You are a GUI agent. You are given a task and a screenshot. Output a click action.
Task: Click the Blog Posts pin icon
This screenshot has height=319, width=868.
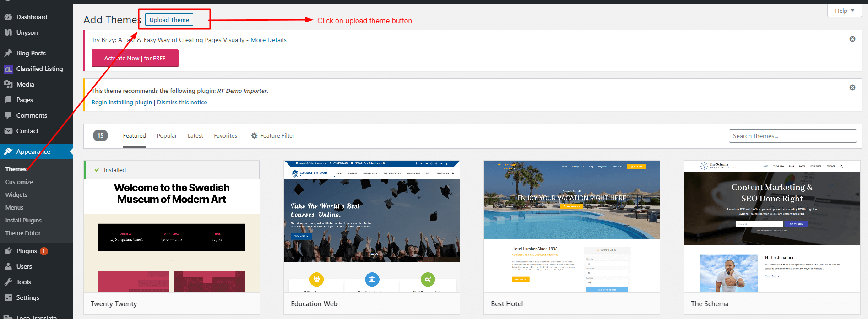click(x=8, y=53)
